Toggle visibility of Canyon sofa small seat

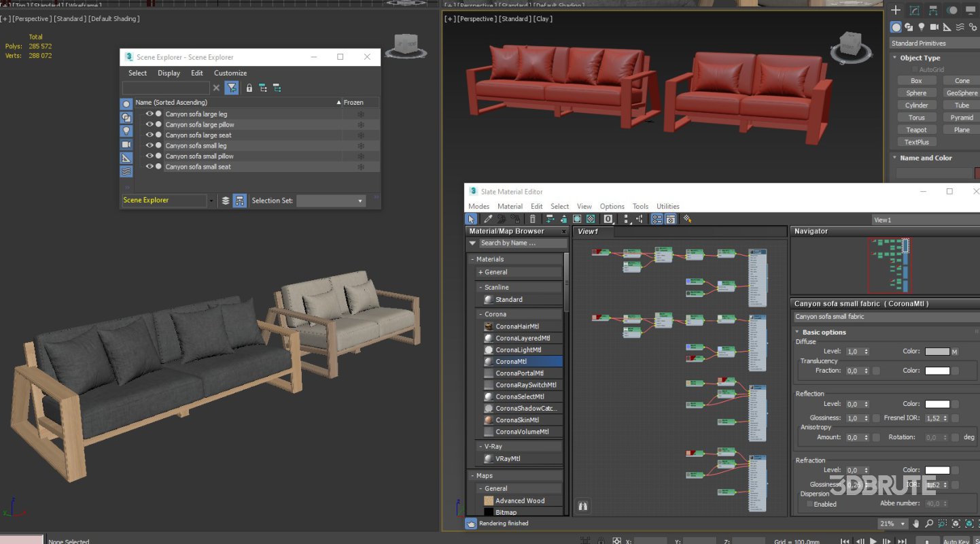coord(150,166)
